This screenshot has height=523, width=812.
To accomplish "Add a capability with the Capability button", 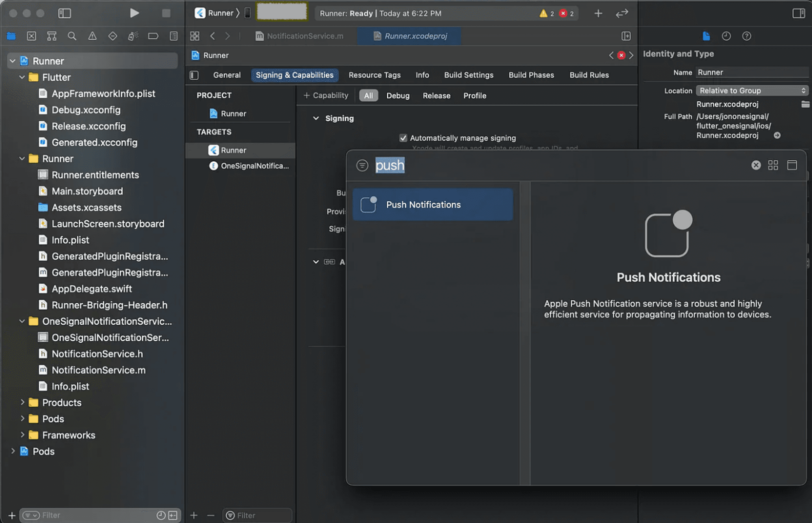I will (x=326, y=95).
